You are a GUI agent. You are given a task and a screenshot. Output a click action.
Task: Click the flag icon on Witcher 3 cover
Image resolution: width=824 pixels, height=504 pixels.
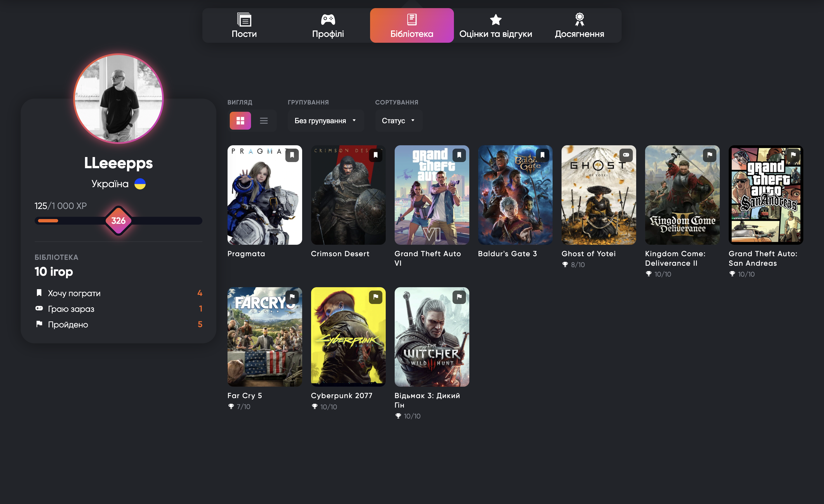point(459,297)
